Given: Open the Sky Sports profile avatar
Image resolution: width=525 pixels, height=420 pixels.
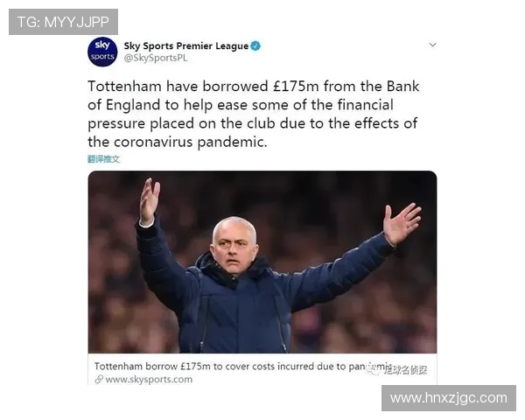Looking at the screenshot, I should click(x=102, y=52).
